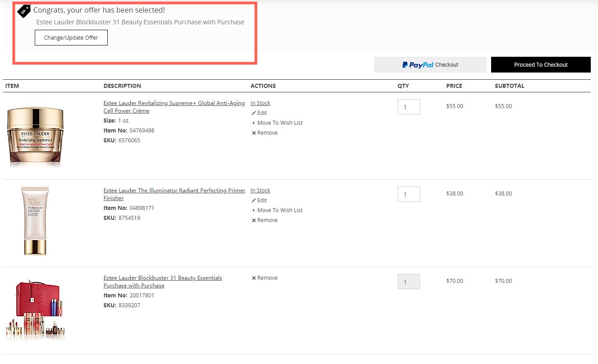Click SKU 8339207 text
Viewport: 598px width, 364px height.
pos(122,305)
